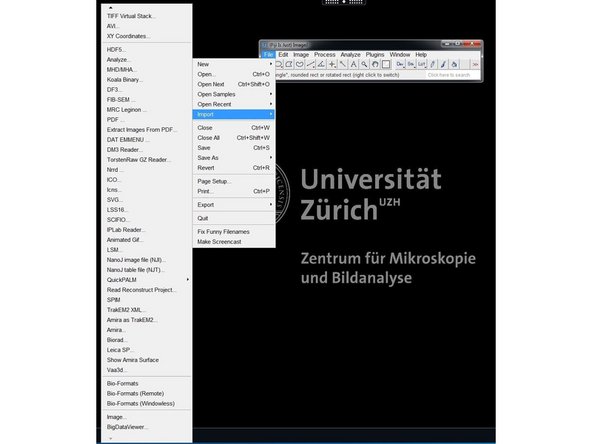Select the Magnifying glass tool
Viewport: 592px width, 444px height.
point(364,65)
